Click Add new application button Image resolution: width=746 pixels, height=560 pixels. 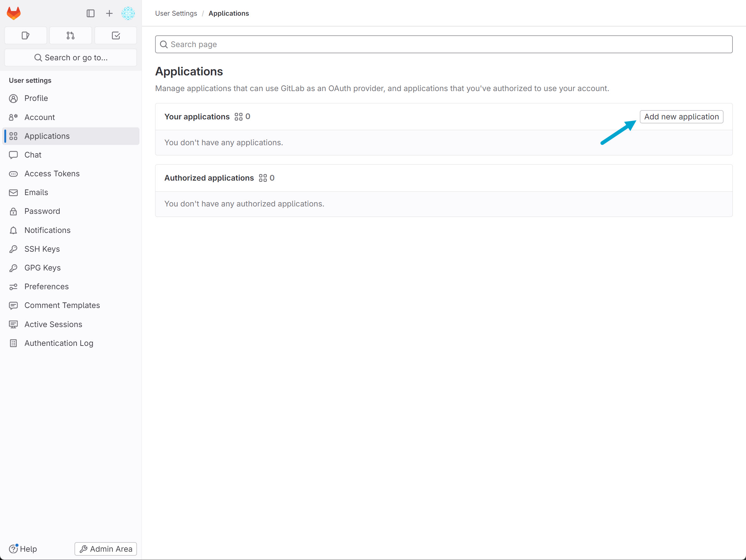click(x=681, y=117)
